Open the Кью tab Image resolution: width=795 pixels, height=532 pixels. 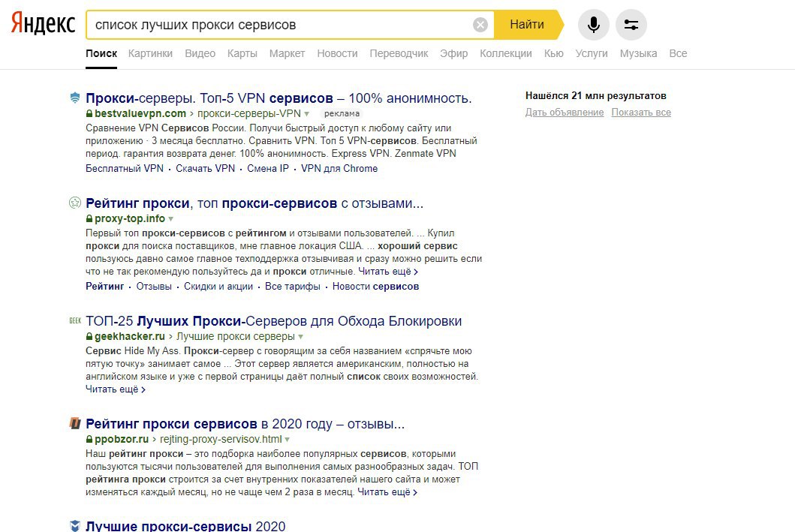pos(554,53)
